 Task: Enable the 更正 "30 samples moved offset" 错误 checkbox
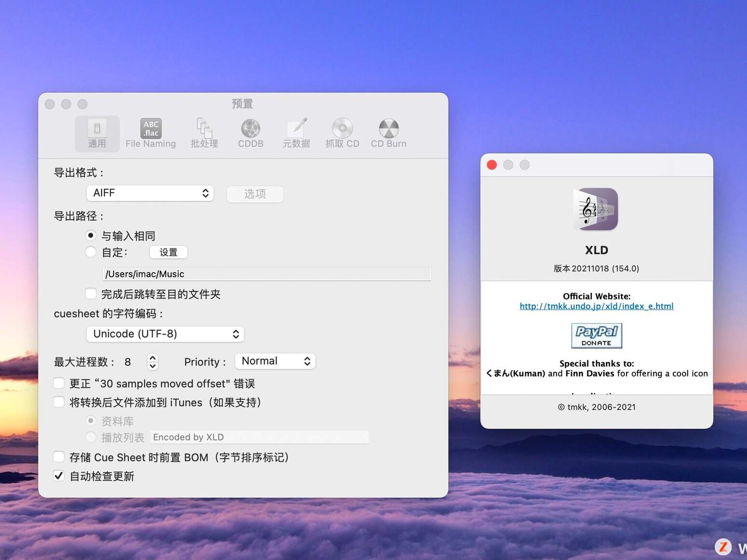(x=58, y=383)
